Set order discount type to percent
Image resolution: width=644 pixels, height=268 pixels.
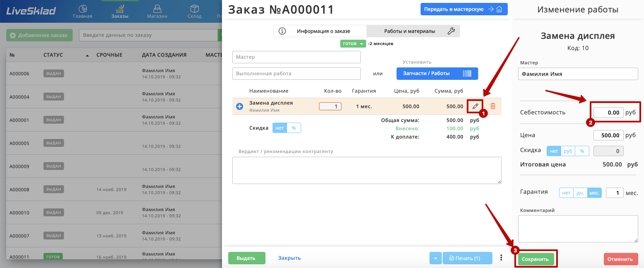pyautogui.click(x=294, y=128)
